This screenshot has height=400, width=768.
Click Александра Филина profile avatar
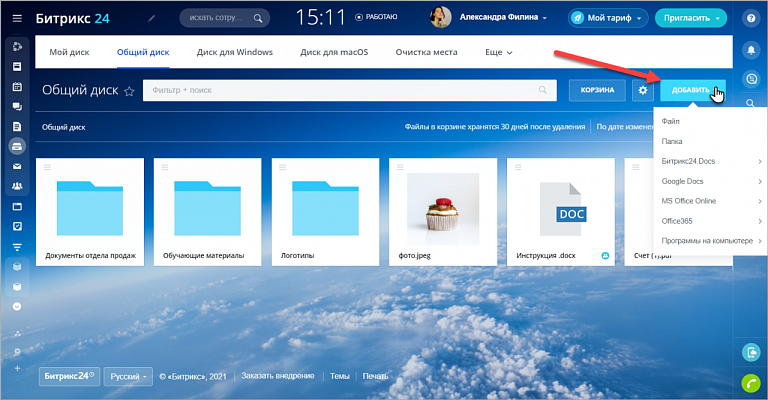coord(440,17)
